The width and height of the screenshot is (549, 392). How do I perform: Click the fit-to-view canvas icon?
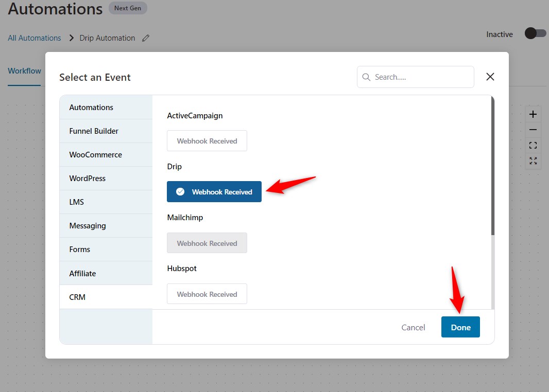[533, 145]
